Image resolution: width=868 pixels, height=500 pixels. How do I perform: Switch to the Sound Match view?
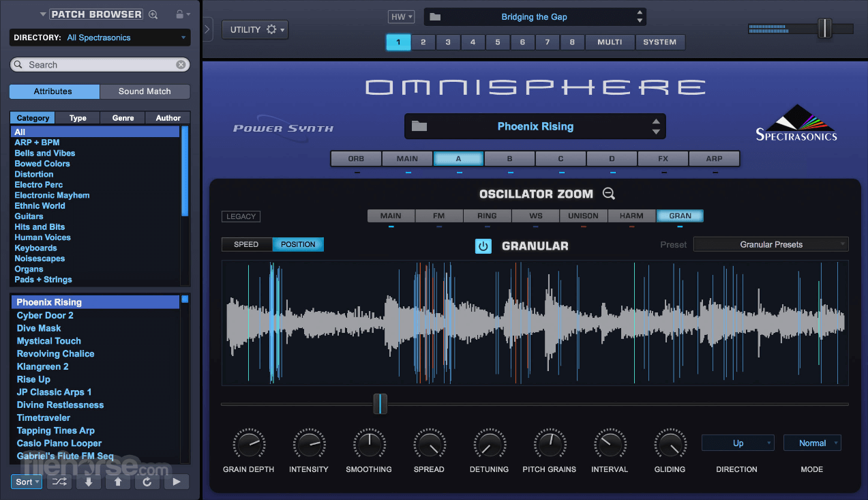click(x=145, y=91)
